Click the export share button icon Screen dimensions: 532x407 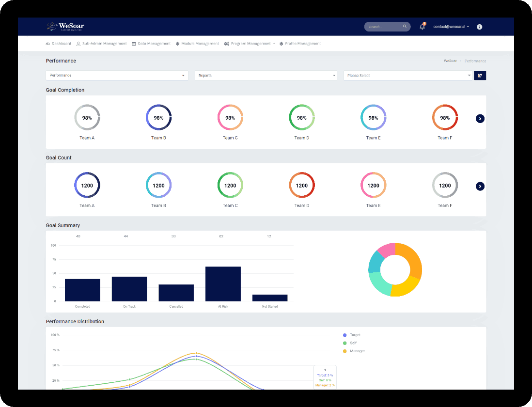click(480, 76)
